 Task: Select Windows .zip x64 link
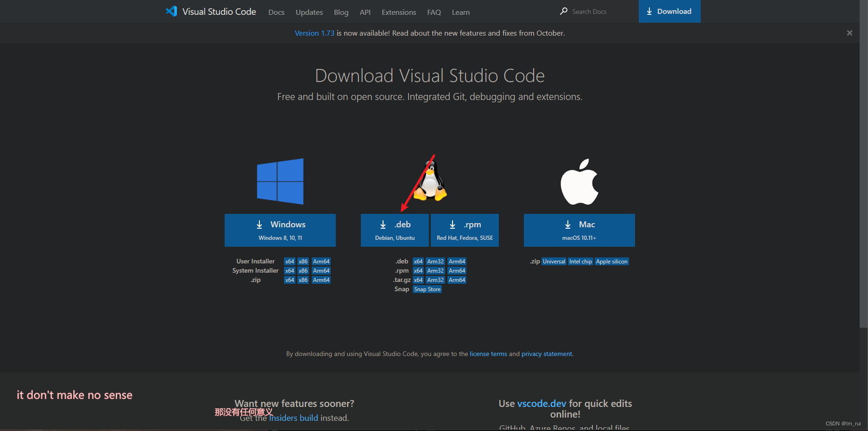(x=289, y=280)
